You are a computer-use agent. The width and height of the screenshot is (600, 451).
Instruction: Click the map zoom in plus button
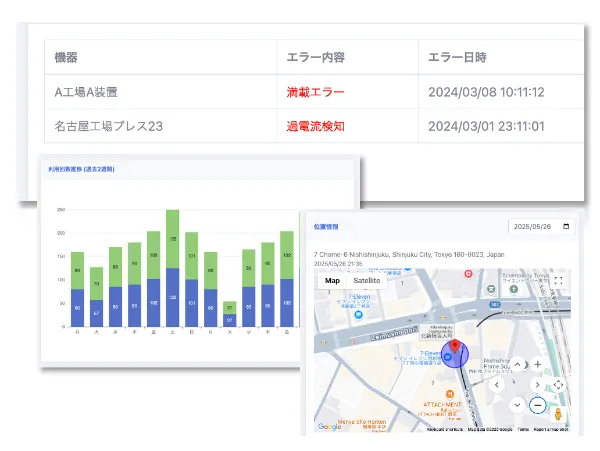537,365
